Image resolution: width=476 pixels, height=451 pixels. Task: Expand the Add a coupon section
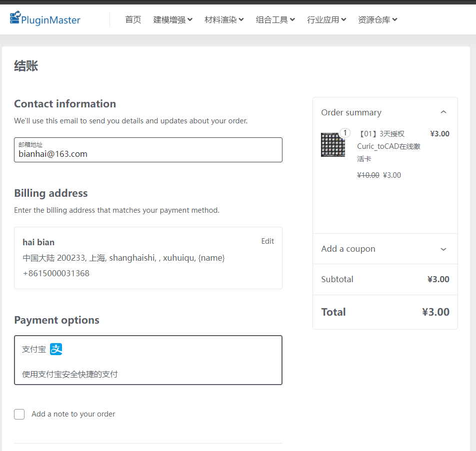click(x=443, y=249)
